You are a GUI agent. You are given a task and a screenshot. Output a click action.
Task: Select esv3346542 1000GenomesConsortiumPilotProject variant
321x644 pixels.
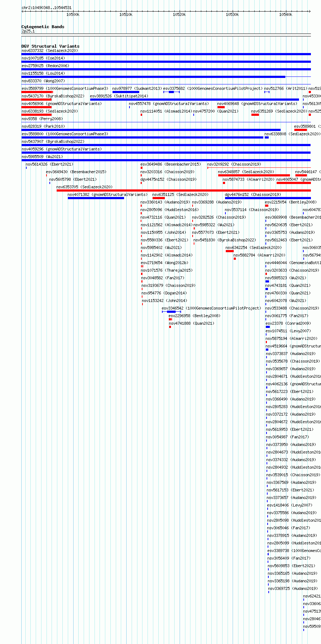pyautogui.click(x=211, y=308)
